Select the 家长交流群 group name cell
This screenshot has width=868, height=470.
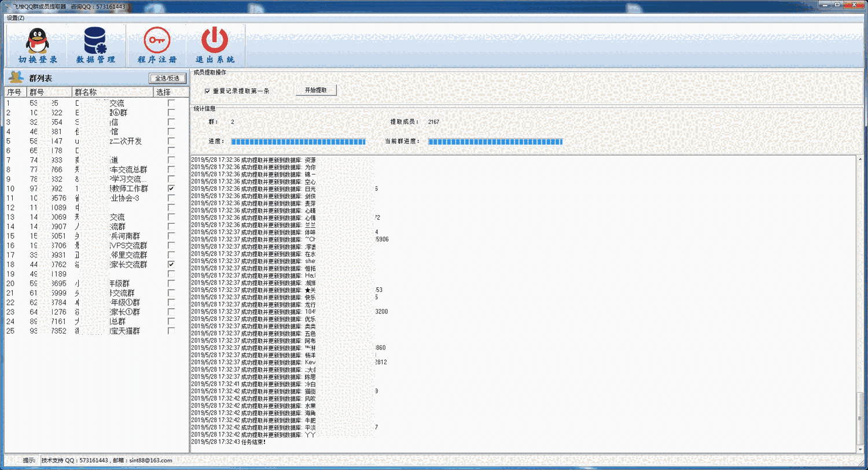[x=113, y=264]
